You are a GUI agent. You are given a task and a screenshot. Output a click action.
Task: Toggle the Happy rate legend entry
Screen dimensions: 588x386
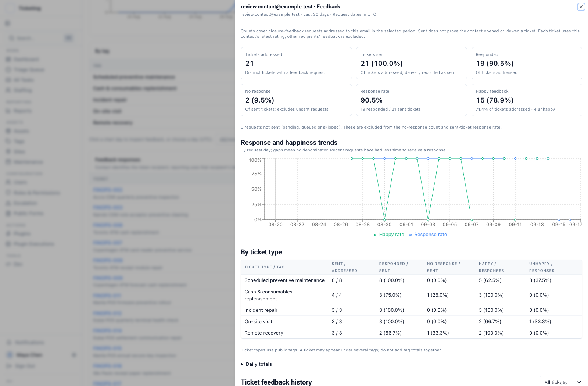tap(388, 235)
